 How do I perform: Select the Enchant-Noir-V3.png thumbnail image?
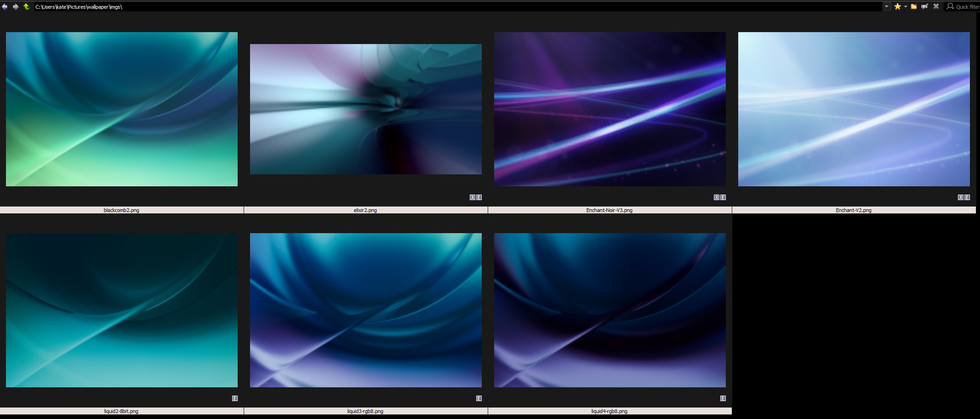point(610,109)
